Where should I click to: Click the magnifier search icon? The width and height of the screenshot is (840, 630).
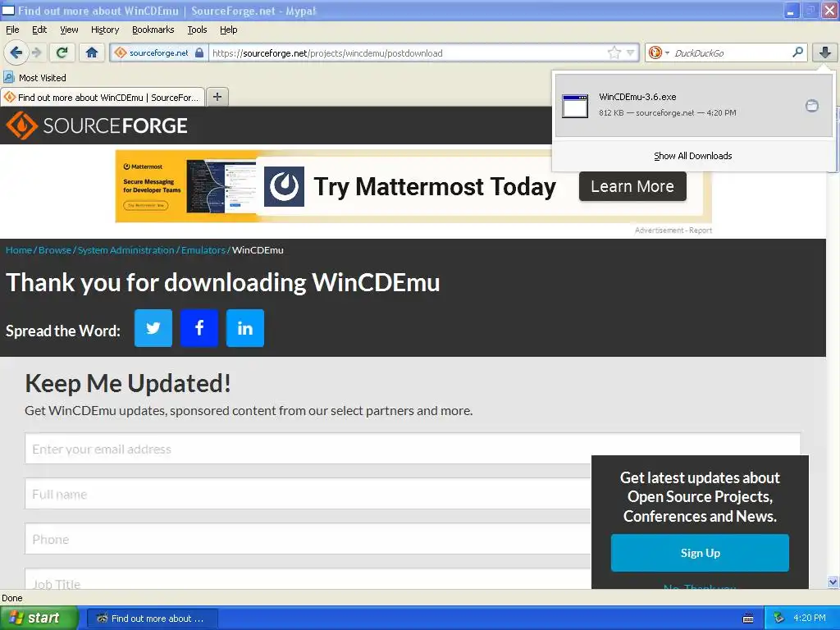(797, 52)
